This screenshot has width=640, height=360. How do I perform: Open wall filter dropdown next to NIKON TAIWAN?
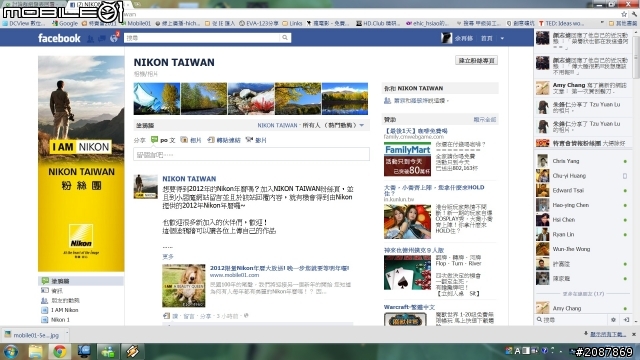pyautogui.click(x=362, y=125)
